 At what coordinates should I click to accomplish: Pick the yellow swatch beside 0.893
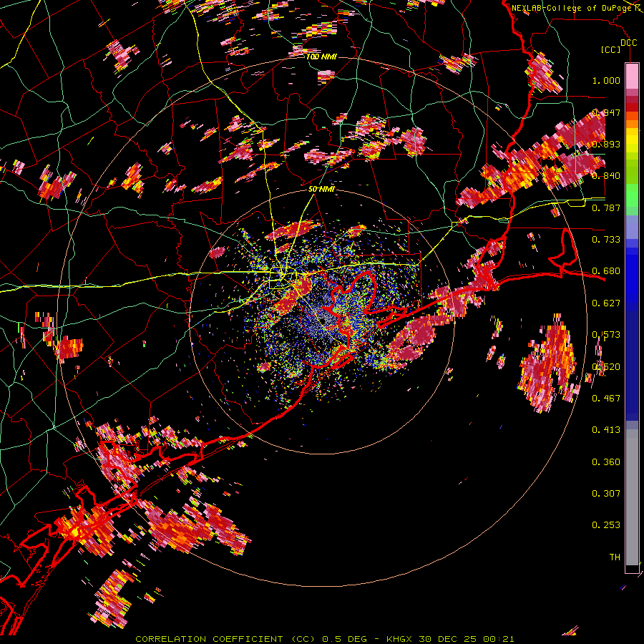pyautogui.click(x=632, y=143)
